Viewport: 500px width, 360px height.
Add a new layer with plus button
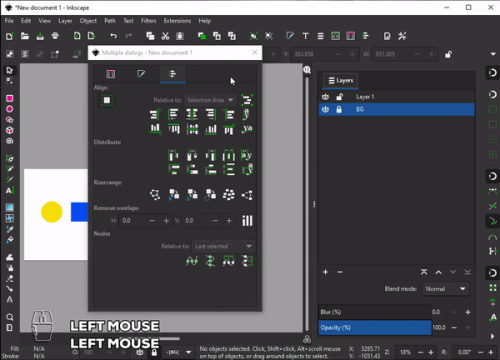[325, 272]
